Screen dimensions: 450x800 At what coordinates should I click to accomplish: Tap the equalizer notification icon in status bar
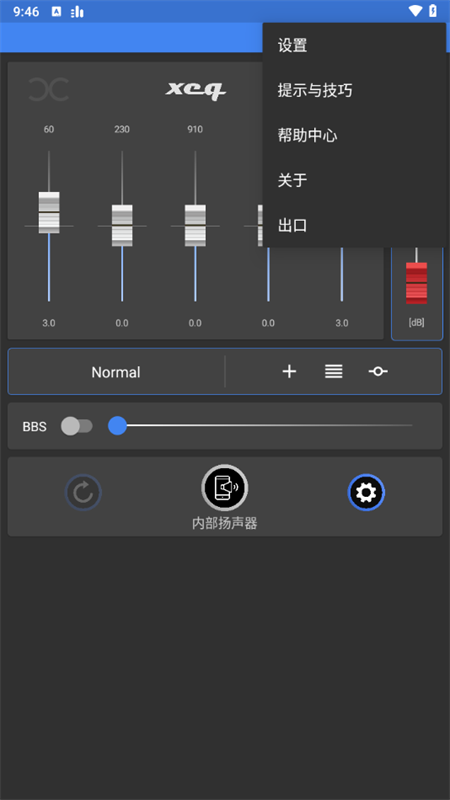[x=77, y=12]
